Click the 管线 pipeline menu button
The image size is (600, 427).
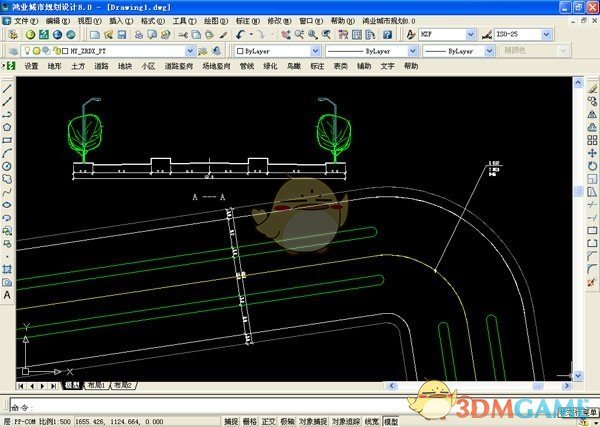click(x=247, y=66)
